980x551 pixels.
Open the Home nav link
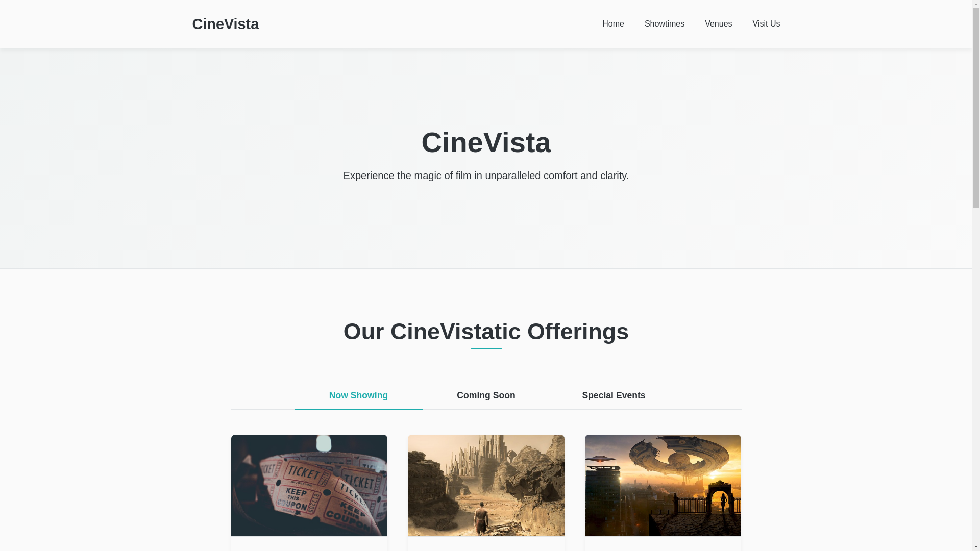coord(613,24)
